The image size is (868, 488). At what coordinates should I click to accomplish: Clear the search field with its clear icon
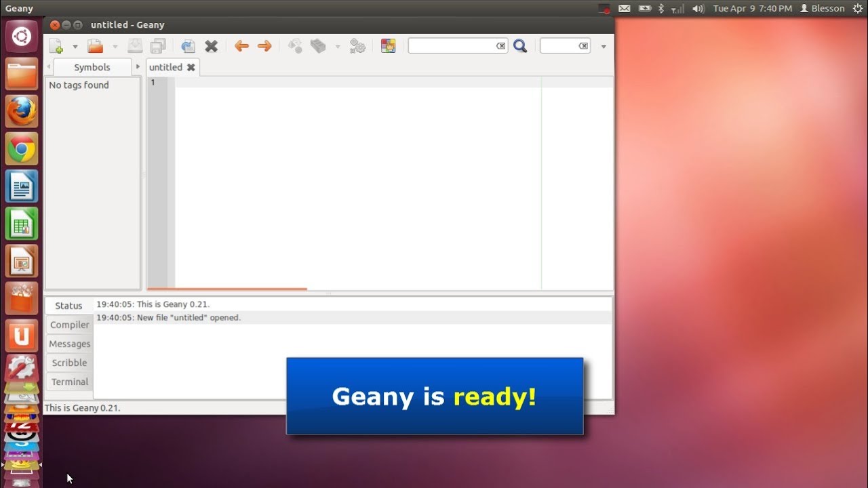tap(501, 46)
